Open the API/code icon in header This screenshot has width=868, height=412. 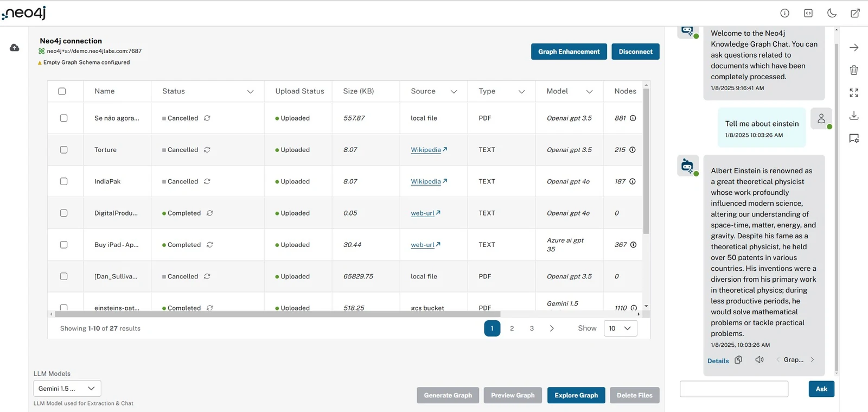808,14
